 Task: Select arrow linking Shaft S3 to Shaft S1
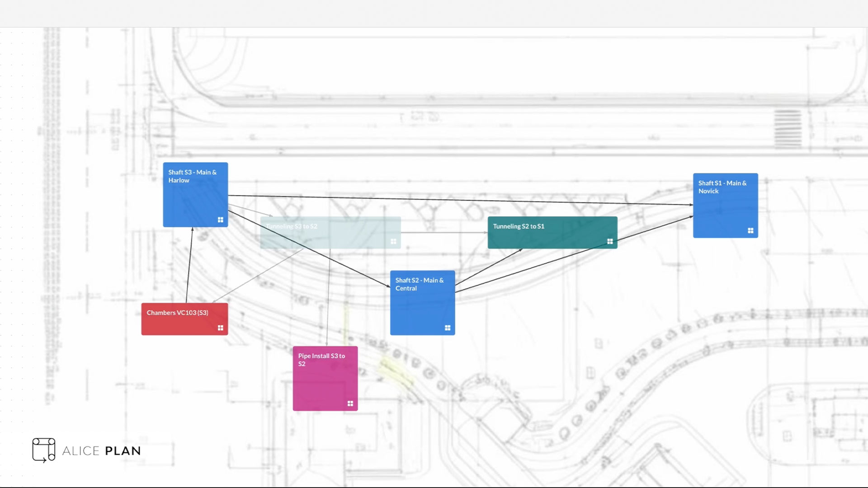(452, 200)
